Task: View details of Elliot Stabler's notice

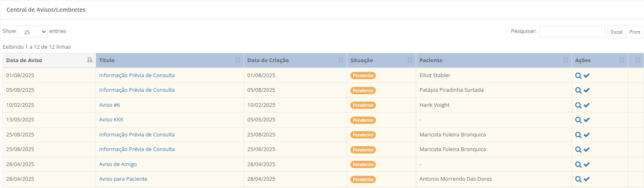Action: pos(578,76)
